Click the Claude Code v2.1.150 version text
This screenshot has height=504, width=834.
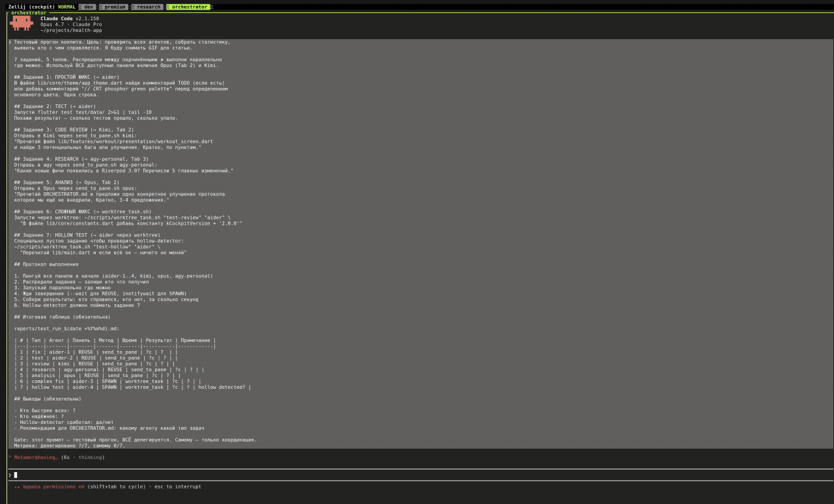70,18
